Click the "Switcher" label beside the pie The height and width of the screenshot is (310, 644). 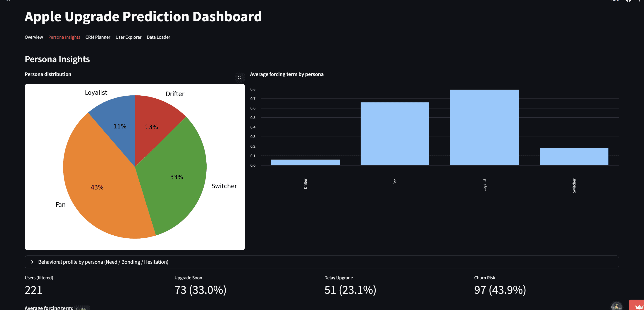click(x=224, y=186)
